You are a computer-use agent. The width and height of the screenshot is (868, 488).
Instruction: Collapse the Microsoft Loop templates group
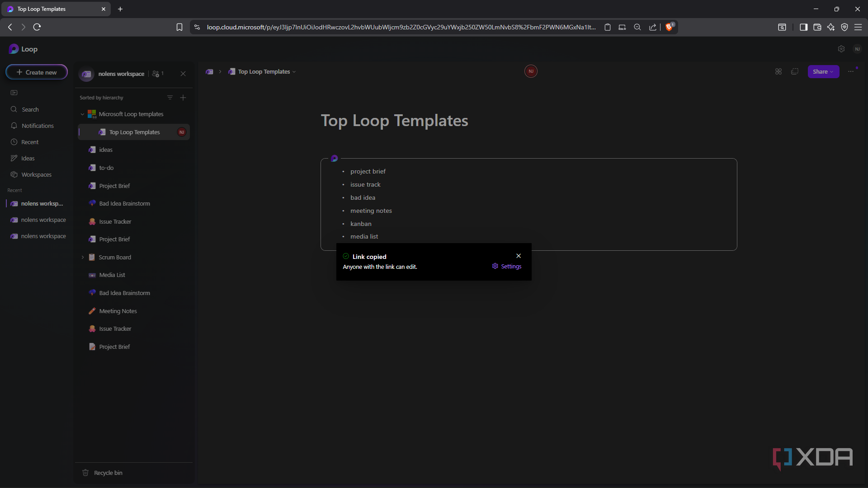pos(82,114)
